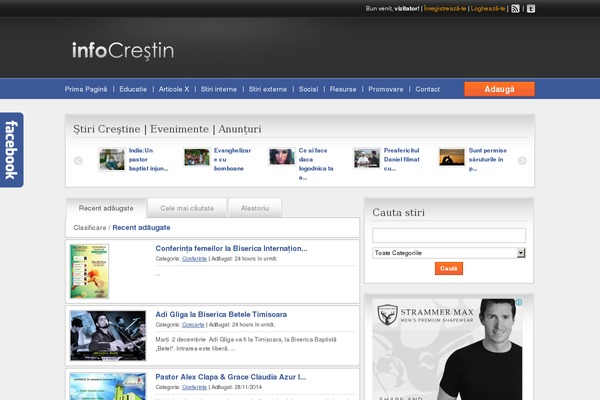The image size is (600, 400).
Task: Open the facebook side tab
Action: coord(11,150)
